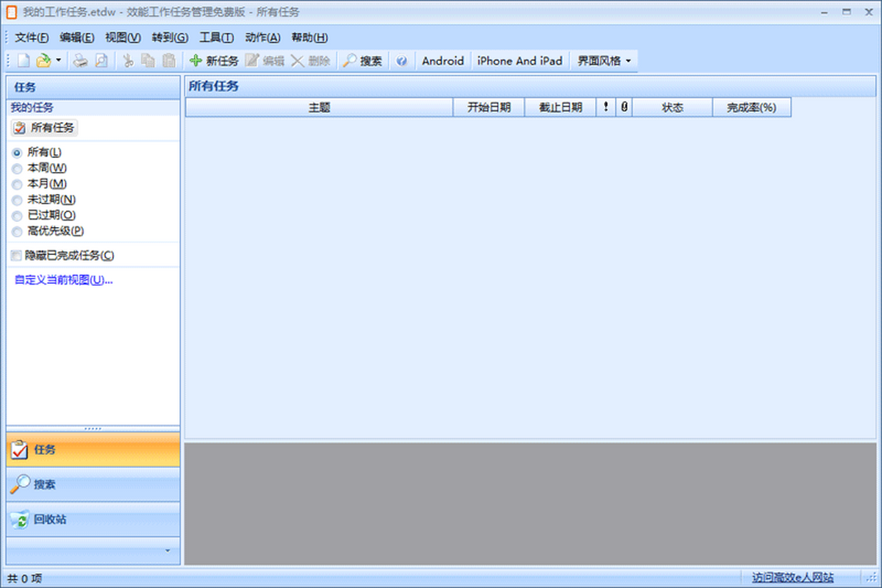Open the dropdown arrow beside open folder

point(59,61)
